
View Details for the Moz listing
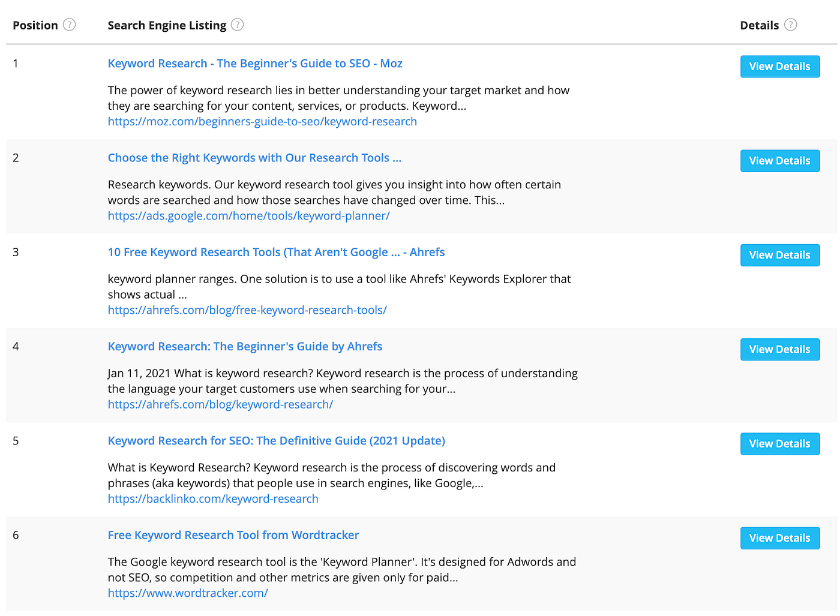point(780,67)
